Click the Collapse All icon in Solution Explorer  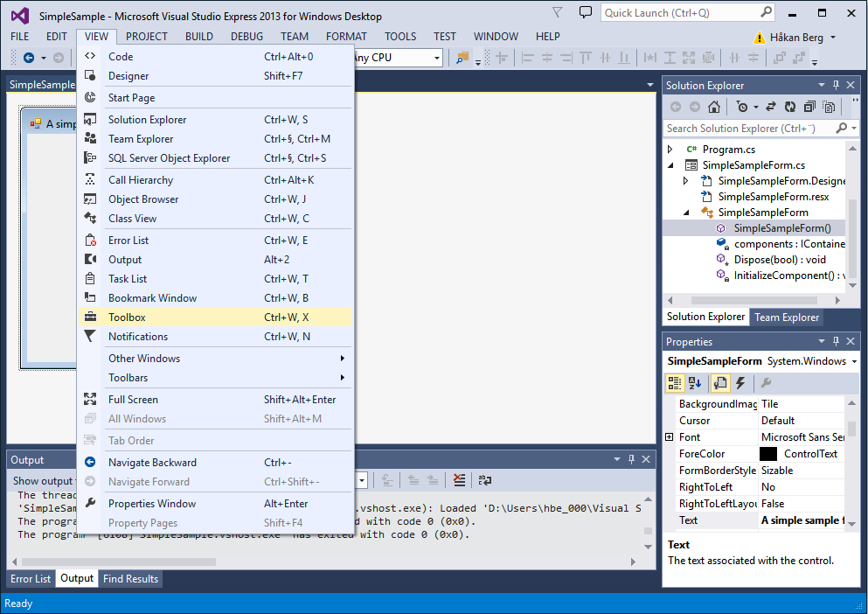click(x=809, y=107)
